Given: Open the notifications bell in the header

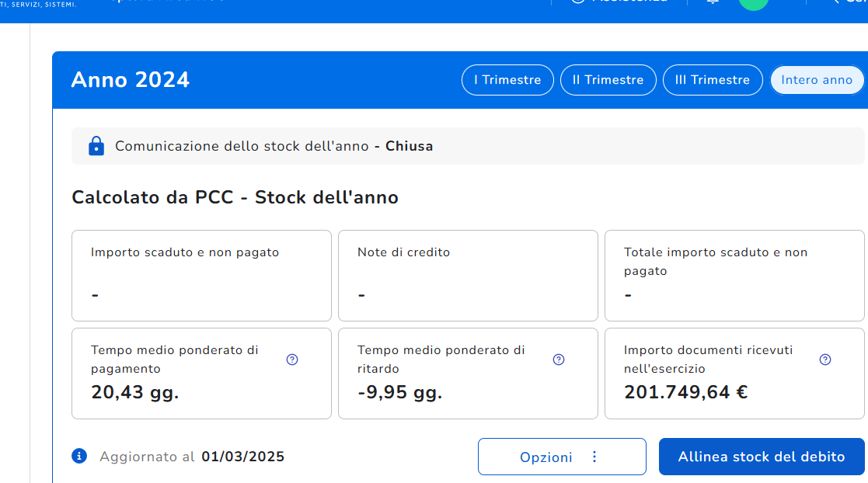Looking at the screenshot, I should (x=713, y=2).
